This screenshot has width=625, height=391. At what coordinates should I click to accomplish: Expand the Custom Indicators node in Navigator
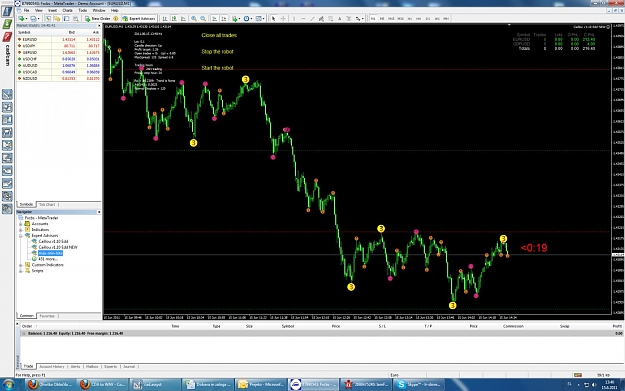[x=21, y=265]
